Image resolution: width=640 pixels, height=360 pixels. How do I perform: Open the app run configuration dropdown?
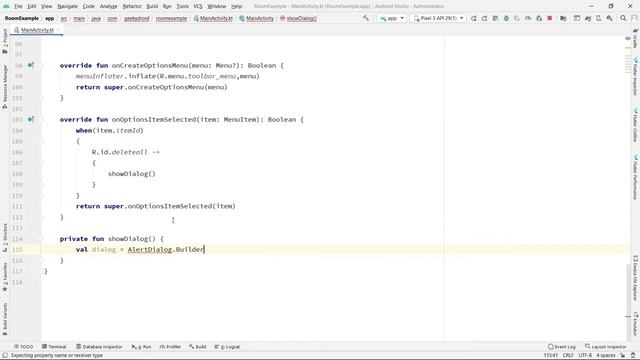pos(392,18)
